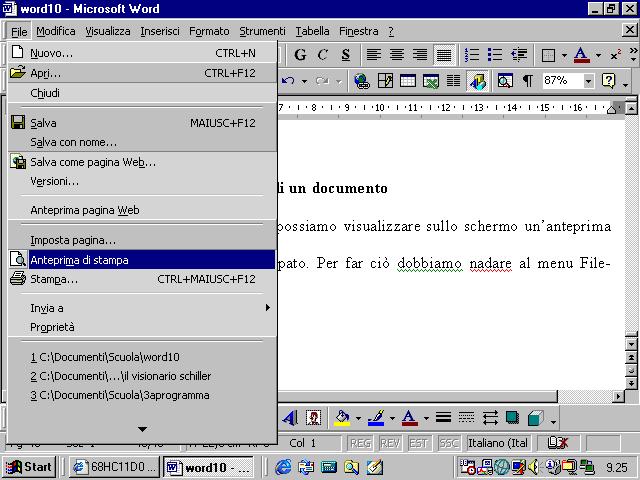Click the document map icon

[505, 81]
